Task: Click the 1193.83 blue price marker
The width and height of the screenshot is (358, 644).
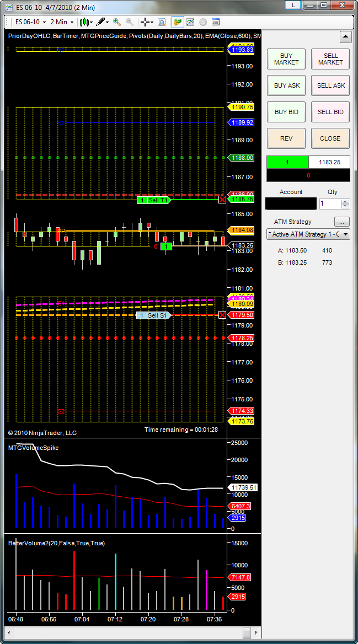Action: tap(242, 50)
